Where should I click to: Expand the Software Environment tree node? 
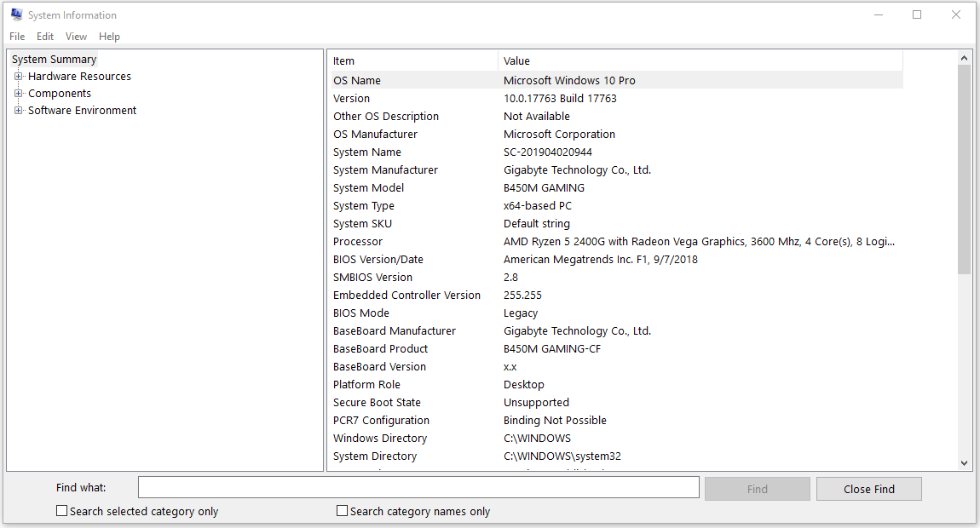tap(19, 110)
